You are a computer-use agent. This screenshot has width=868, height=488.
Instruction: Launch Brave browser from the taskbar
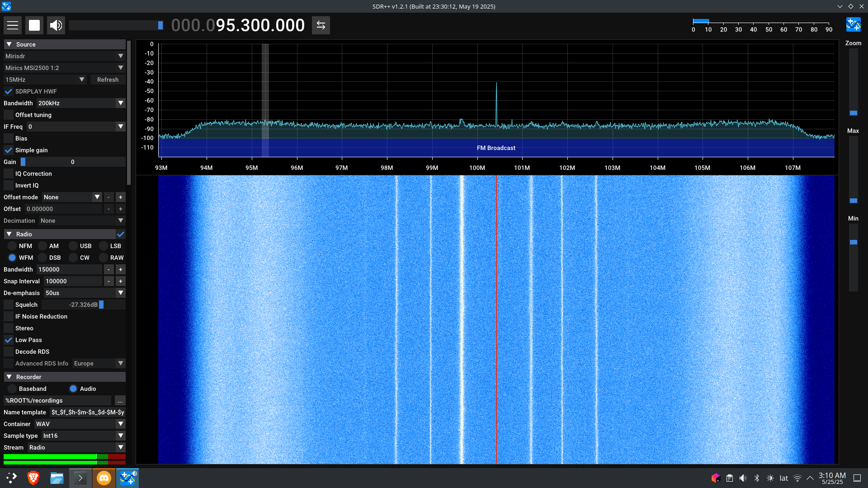33,478
